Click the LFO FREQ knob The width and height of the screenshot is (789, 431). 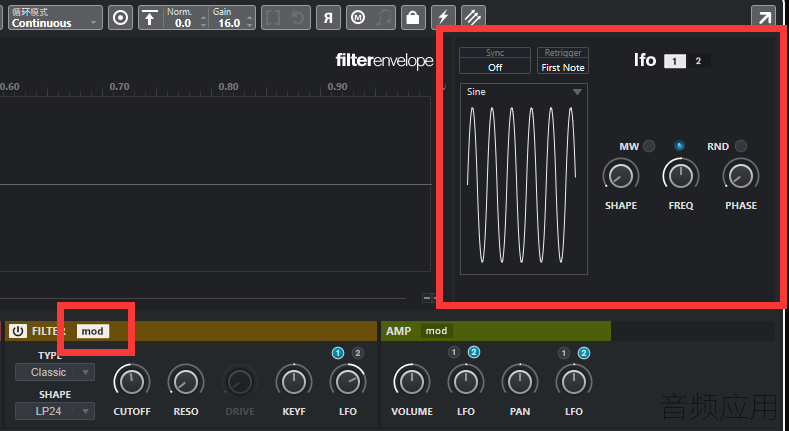[x=681, y=177]
